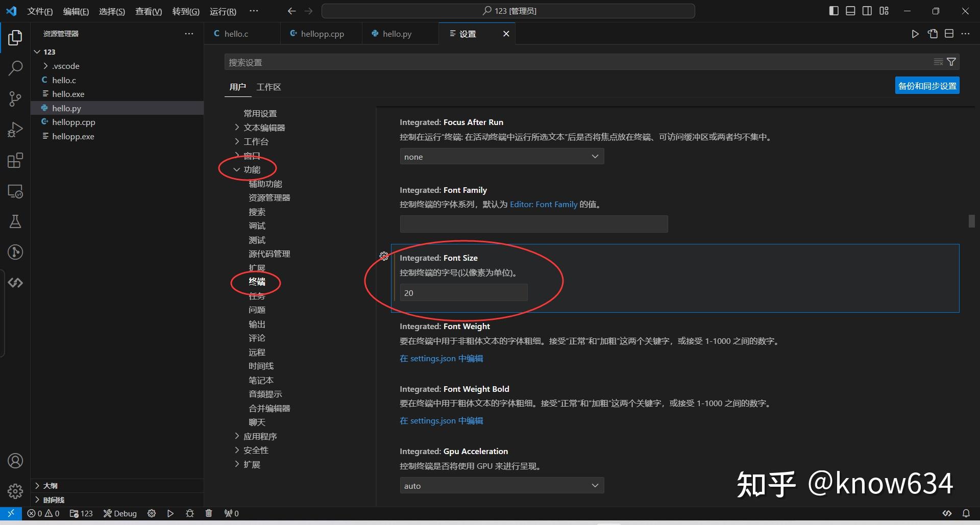The width and height of the screenshot is (980, 525).
Task: Open the Testing view flask icon
Action: click(15, 221)
